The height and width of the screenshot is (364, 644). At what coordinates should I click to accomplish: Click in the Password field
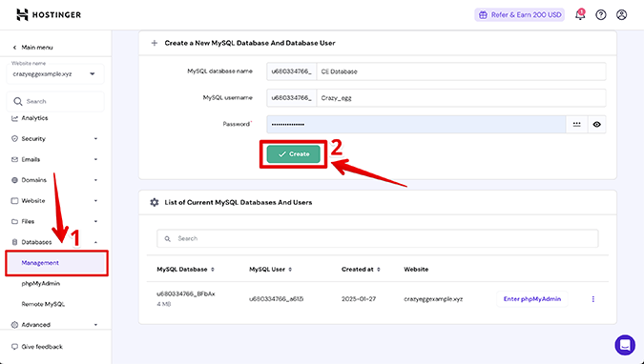tap(416, 124)
